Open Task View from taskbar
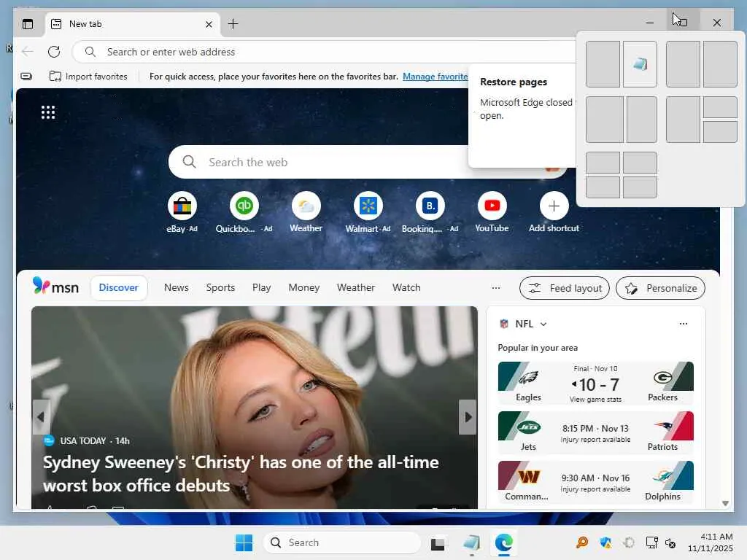This screenshot has height=560, width=747. [x=438, y=542]
